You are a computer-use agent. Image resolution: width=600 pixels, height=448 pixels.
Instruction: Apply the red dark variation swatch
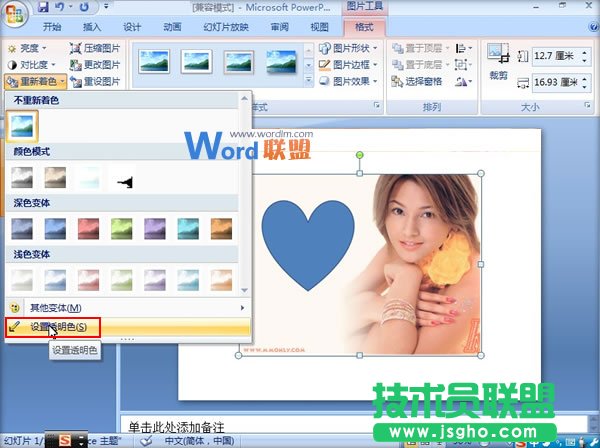pos(88,228)
